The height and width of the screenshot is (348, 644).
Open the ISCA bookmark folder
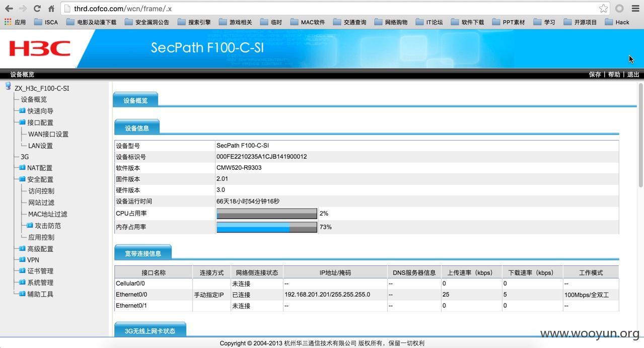46,22
